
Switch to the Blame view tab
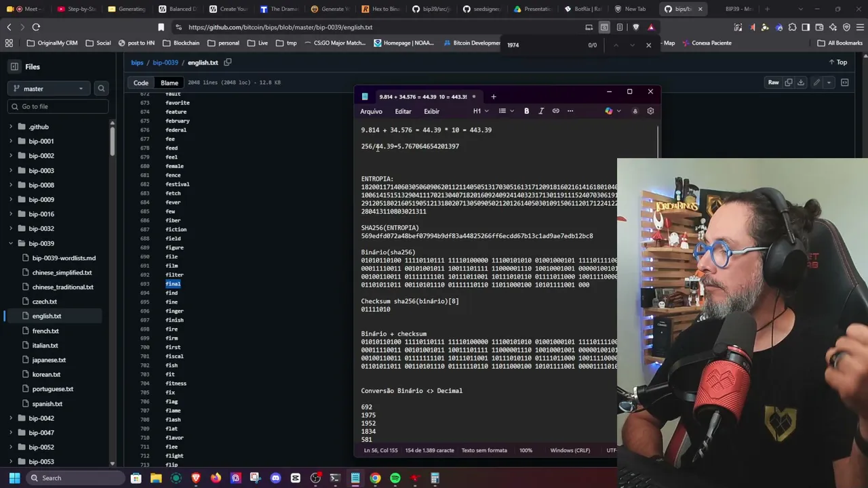(x=170, y=83)
